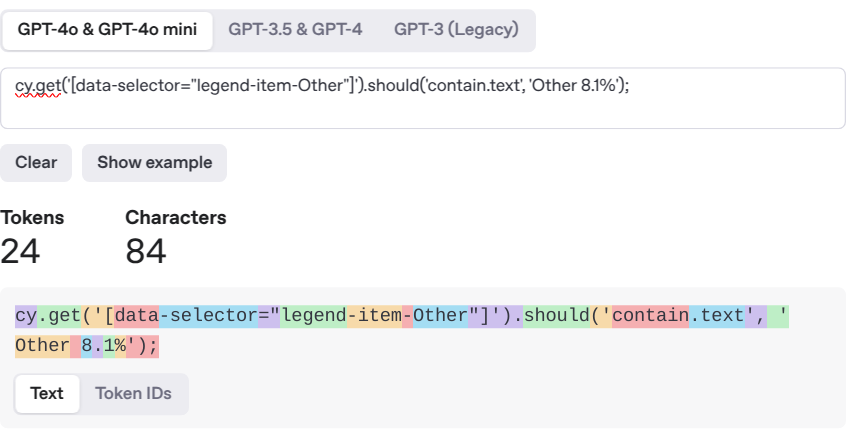Select the Text view toggle

point(47,393)
